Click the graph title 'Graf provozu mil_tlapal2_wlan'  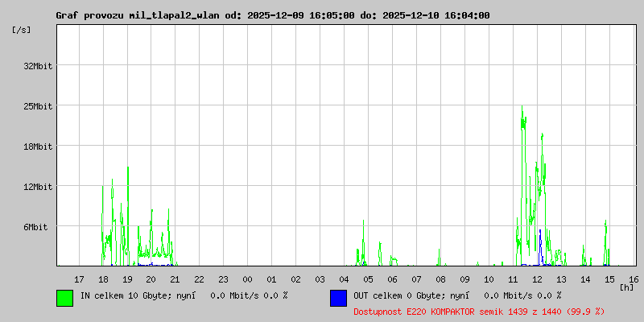pos(138,15)
